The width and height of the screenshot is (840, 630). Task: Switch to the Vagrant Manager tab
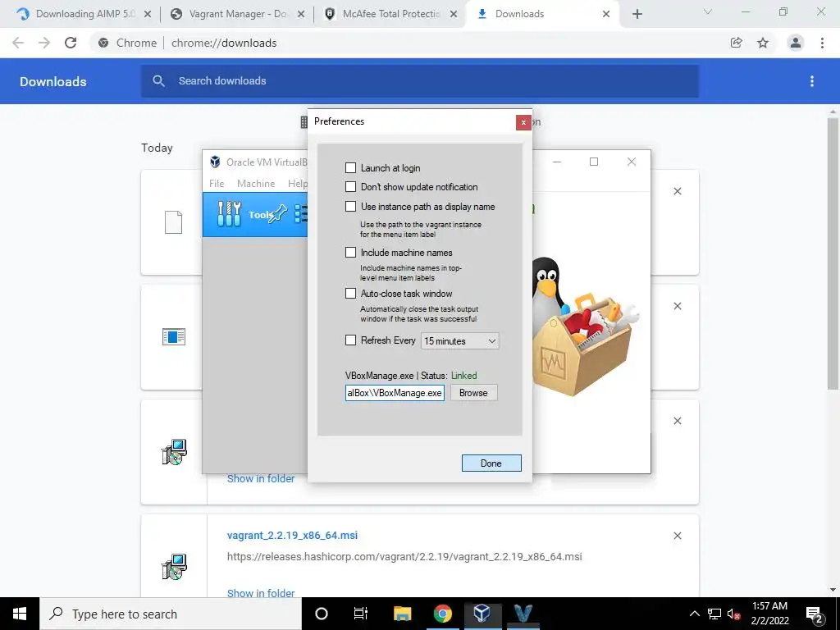coord(237,14)
